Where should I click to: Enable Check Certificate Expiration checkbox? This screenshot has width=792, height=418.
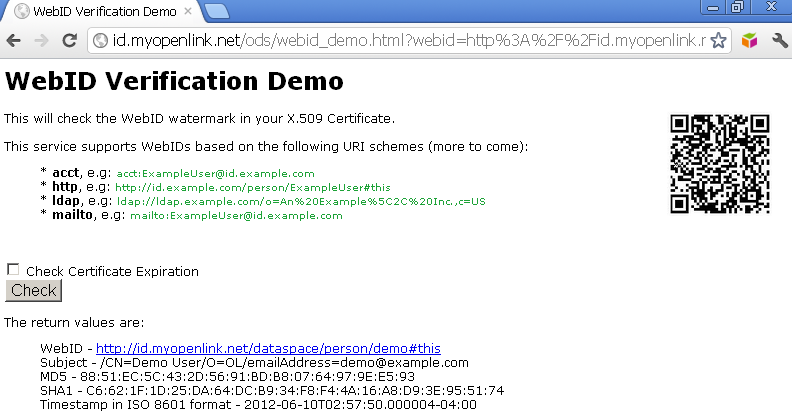13,270
